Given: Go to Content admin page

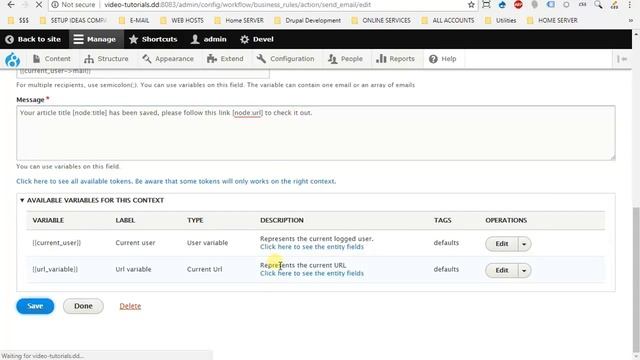Looking at the screenshot, I should click(x=51, y=59).
